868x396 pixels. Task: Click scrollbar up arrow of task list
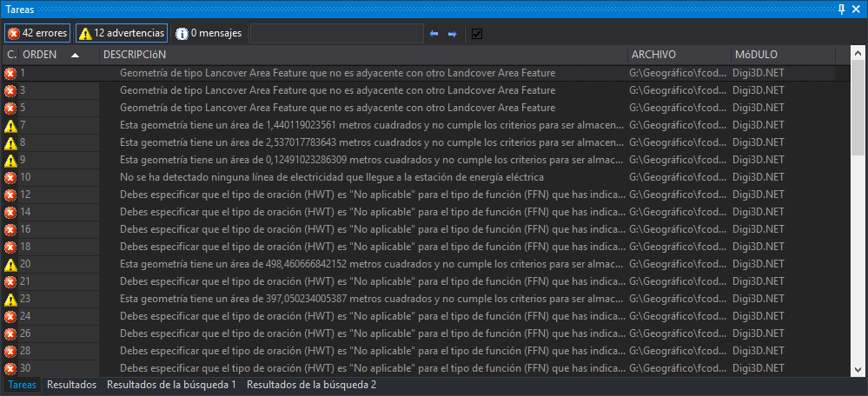(858, 54)
